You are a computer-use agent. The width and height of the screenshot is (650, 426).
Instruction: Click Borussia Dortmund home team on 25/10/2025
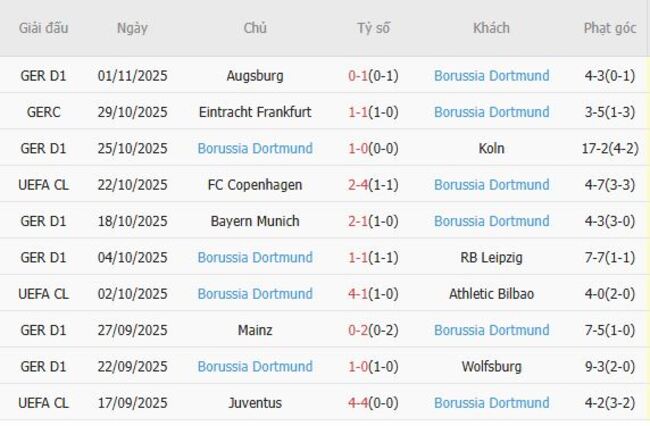point(255,149)
